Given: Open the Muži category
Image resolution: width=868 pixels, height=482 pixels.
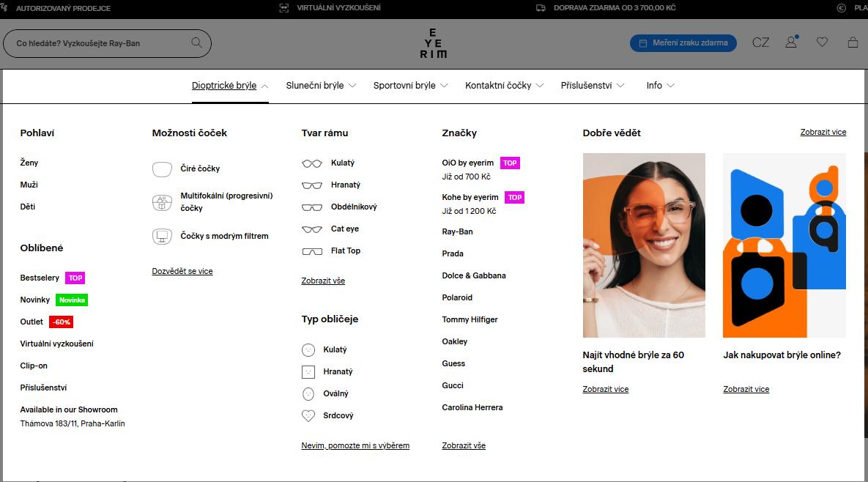Looking at the screenshot, I should click(29, 185).
